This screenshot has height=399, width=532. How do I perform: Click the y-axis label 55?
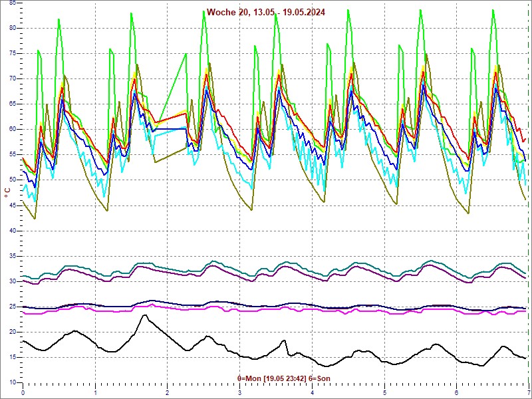tap(12, 155)
